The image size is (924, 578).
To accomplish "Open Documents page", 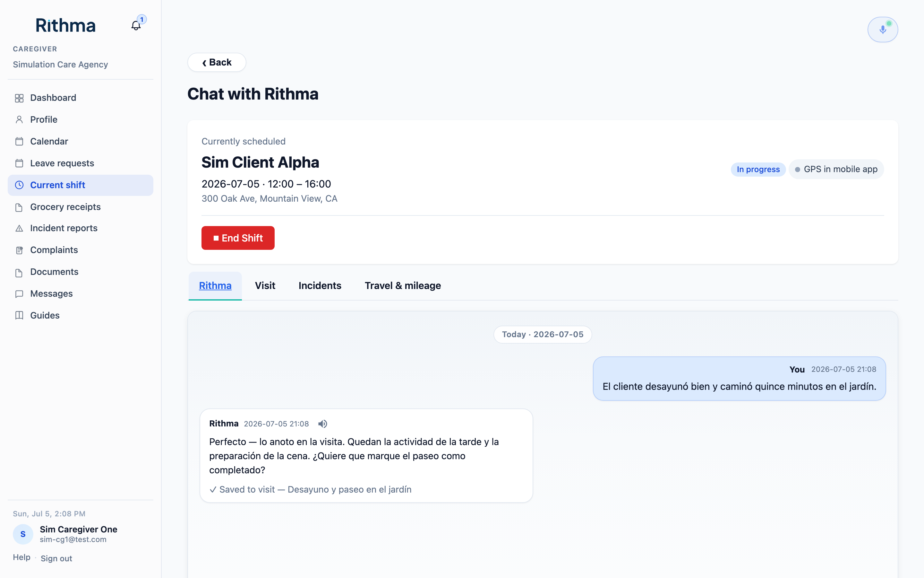I will [80, 272].
